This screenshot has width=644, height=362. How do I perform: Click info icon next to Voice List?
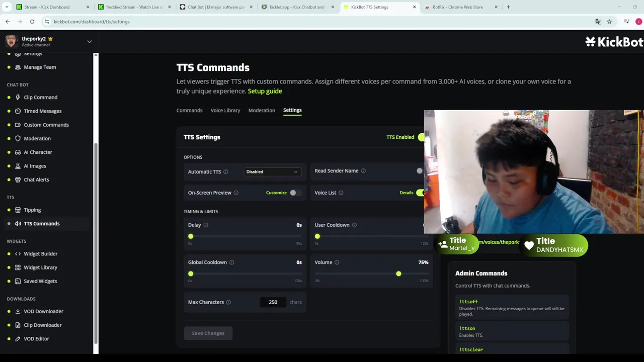[341, 193]
